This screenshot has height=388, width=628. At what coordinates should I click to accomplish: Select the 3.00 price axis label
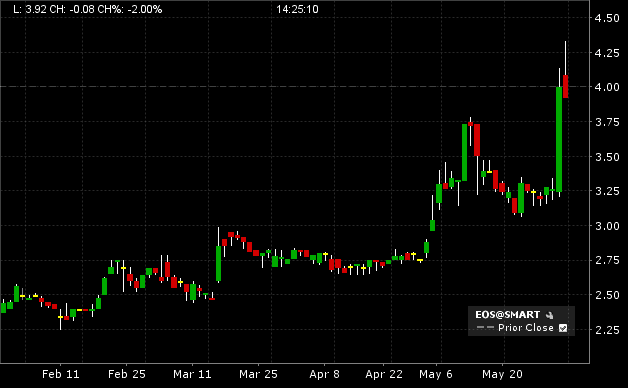tap(607, 226)
